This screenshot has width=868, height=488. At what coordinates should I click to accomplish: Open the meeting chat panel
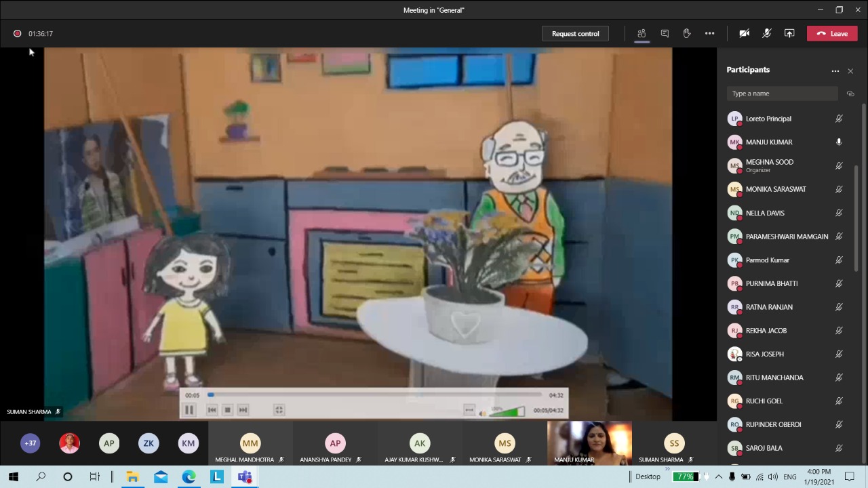pos(665,33)
